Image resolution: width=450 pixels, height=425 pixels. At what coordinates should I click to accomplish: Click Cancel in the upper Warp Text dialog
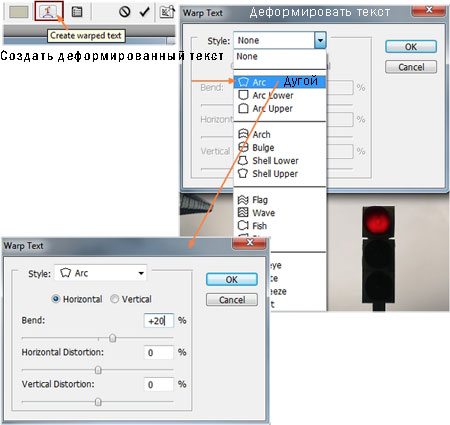click(411, 67)
